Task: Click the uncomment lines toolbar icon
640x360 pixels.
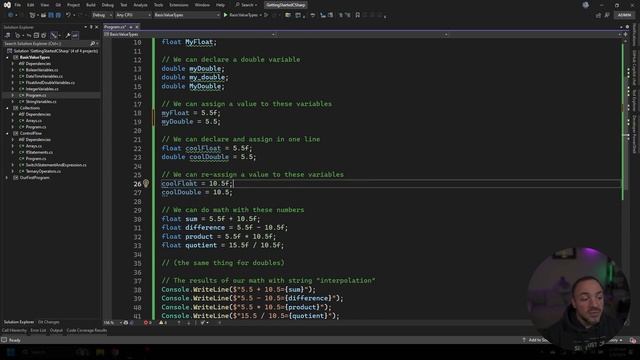Action: point(348,15)
